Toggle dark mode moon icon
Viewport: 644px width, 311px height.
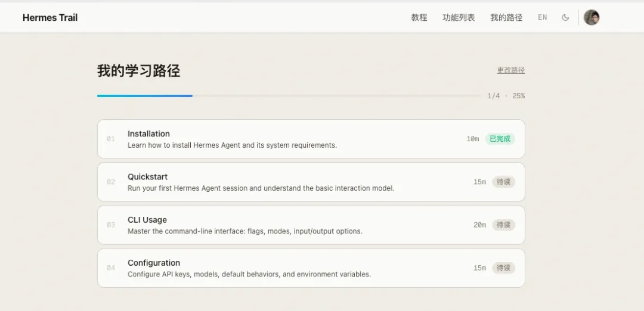tap(565, 18)
